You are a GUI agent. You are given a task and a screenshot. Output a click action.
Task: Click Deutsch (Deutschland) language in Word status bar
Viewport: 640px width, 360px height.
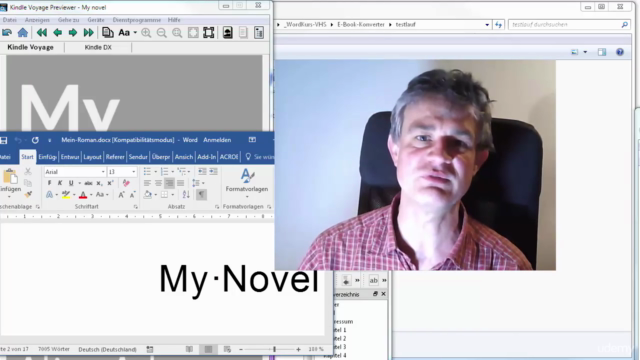[107, 349]
